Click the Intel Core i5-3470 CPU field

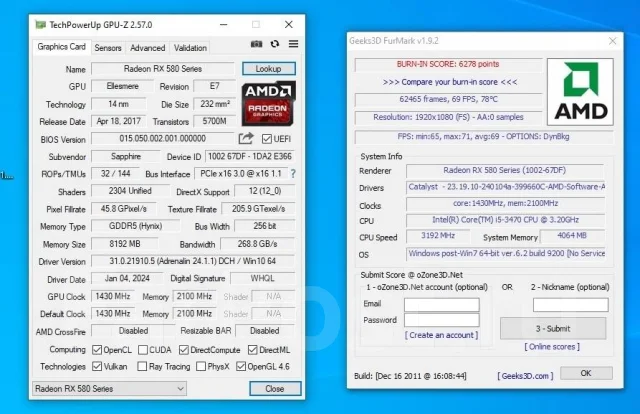pos(505,220)
